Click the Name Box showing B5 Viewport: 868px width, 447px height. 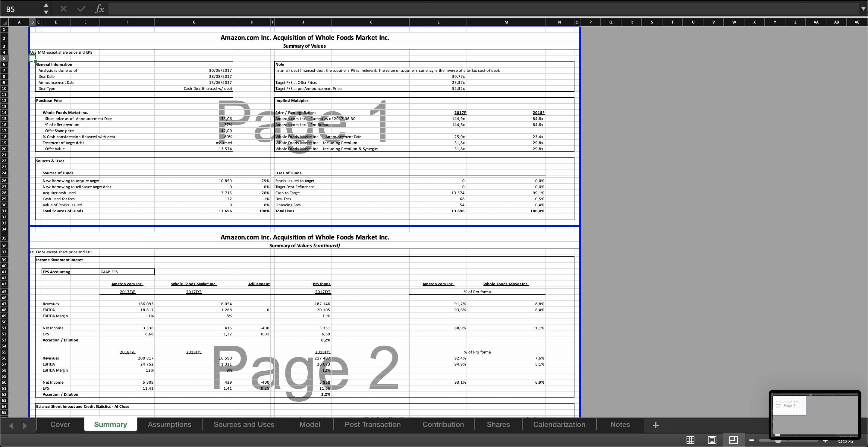coord(20,9)
